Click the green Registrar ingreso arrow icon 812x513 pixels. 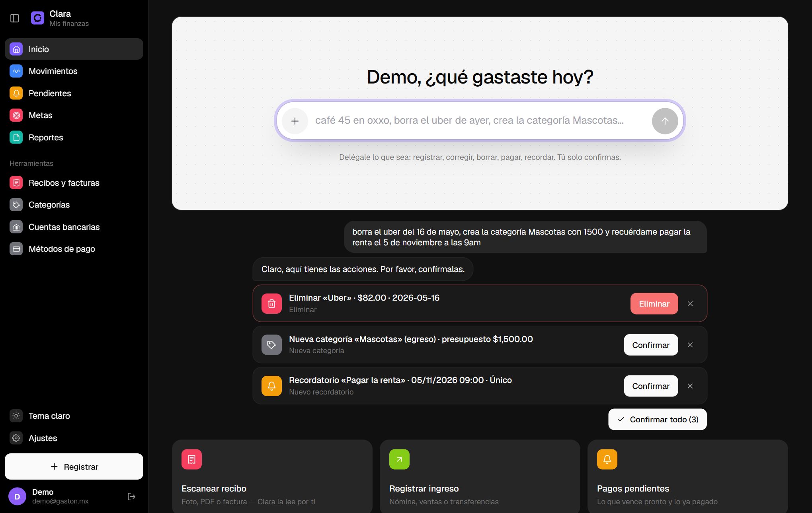coord(399,459)
